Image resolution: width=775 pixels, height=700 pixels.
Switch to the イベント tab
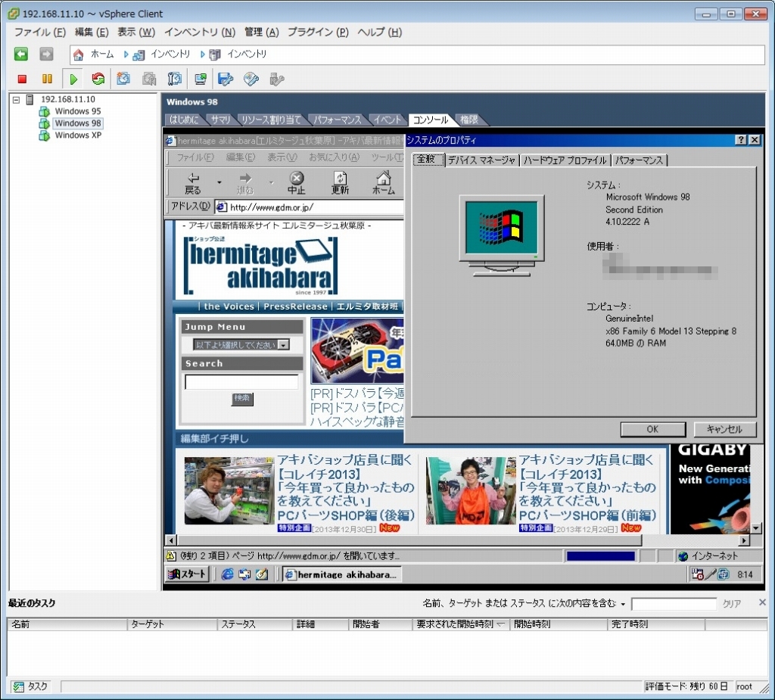[387, 120]
